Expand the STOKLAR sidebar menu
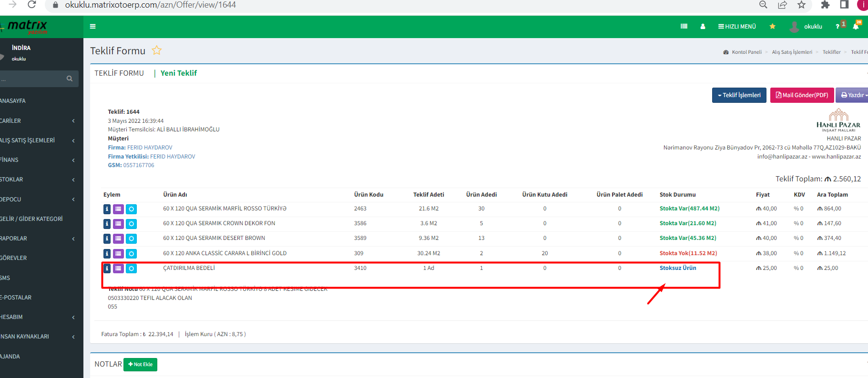The image size is (868, 378). (x=38, y=179)
